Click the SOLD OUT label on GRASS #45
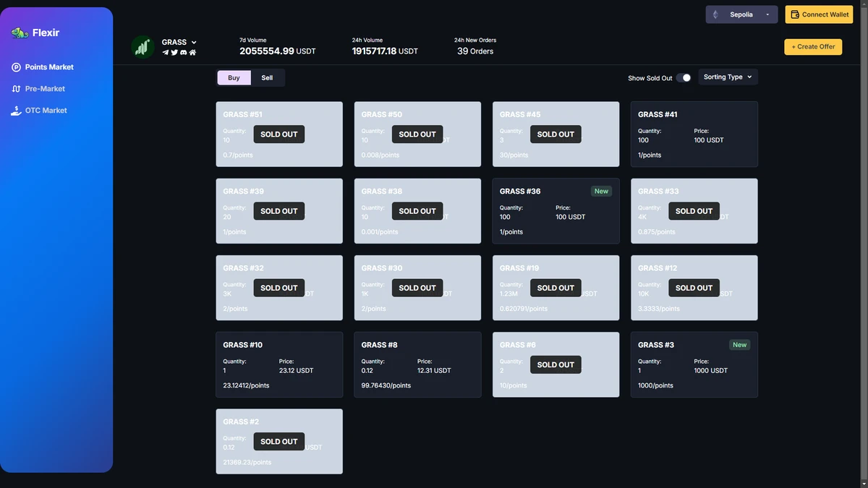The width and height of the screenshot is (868, 488). (x=556, y=134)
